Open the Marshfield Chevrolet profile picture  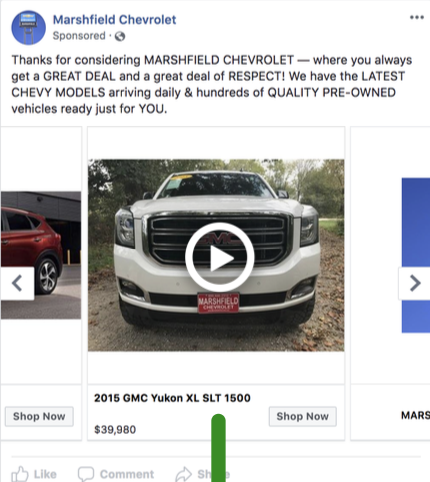pyautogui.click(x=28, y=27)
